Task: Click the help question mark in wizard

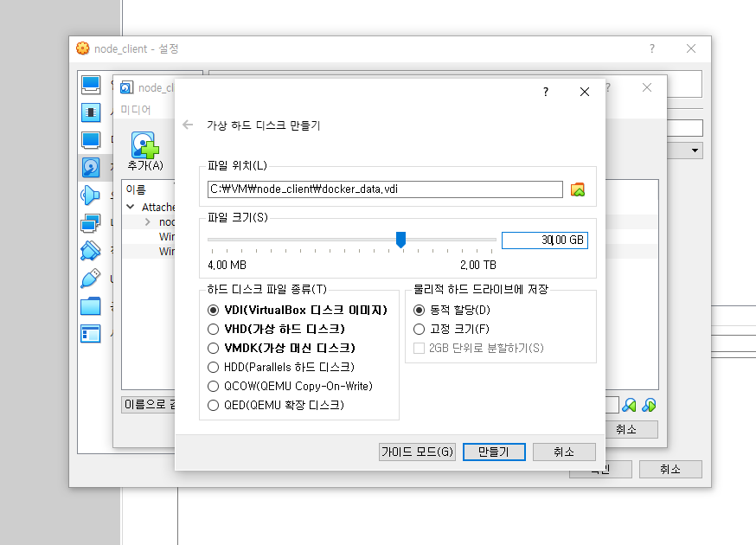Action: (545, 92)
